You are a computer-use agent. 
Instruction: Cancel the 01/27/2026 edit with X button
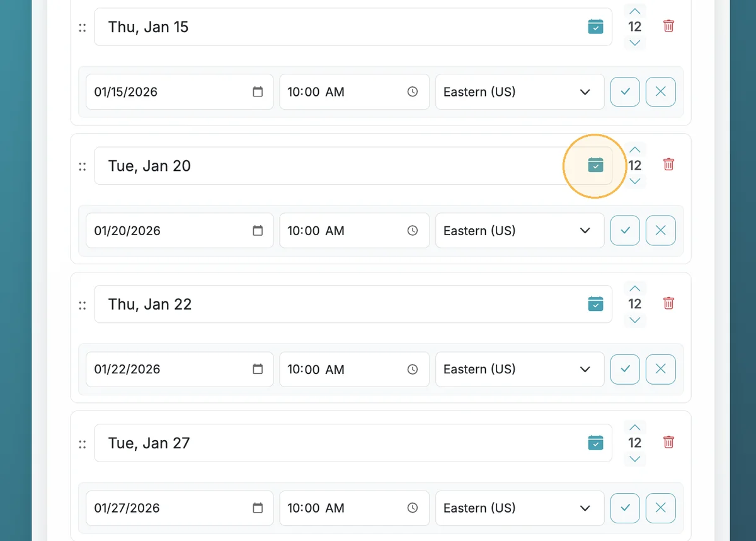pos(661,508)
